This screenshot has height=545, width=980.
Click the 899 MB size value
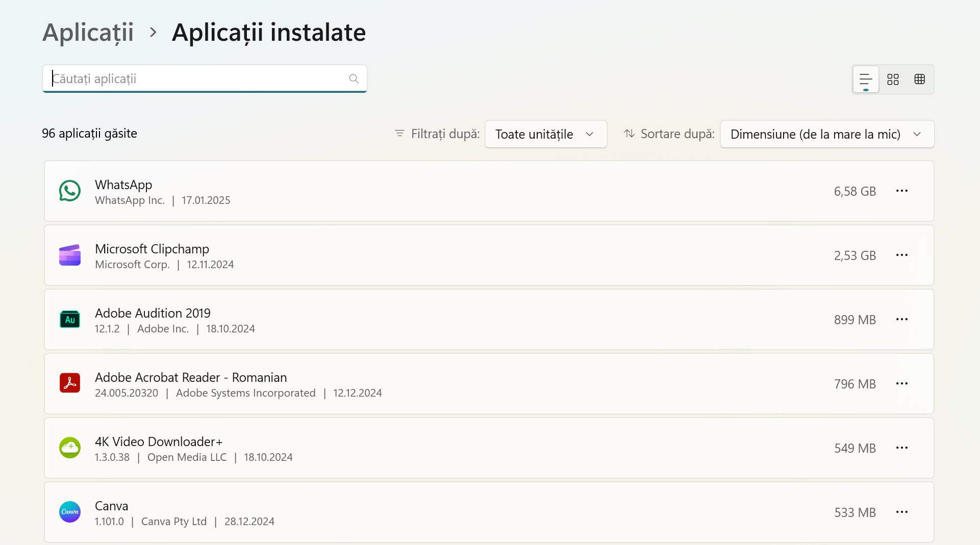[855, 320]
